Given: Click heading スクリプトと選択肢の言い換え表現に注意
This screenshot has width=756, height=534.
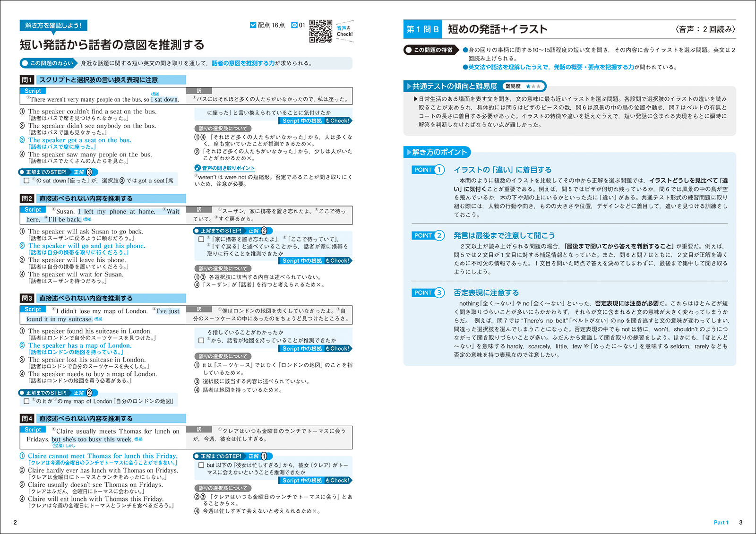Looking at the screenshot, I should click(98, 80).
